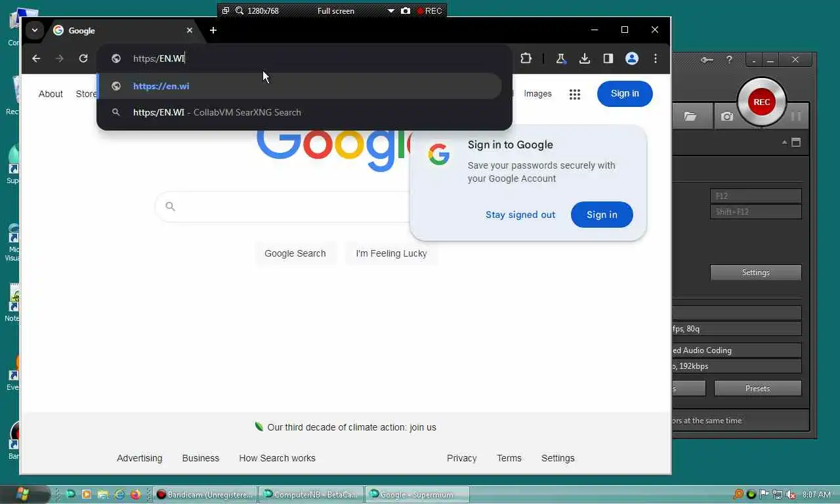The width and height of the screenshot is (840, 504).
Task: Select the CollabVM SearXNG Search suggestion
Action: point(300,112)
